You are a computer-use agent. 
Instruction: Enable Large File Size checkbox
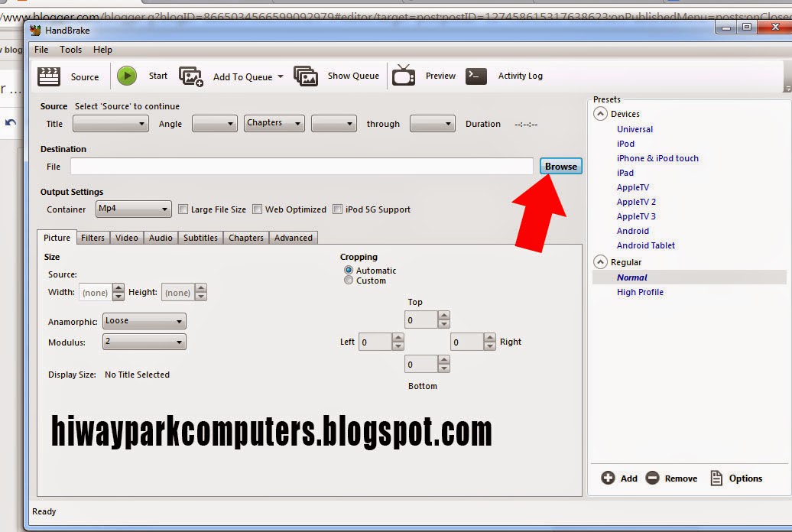click(x=183, y=209)
